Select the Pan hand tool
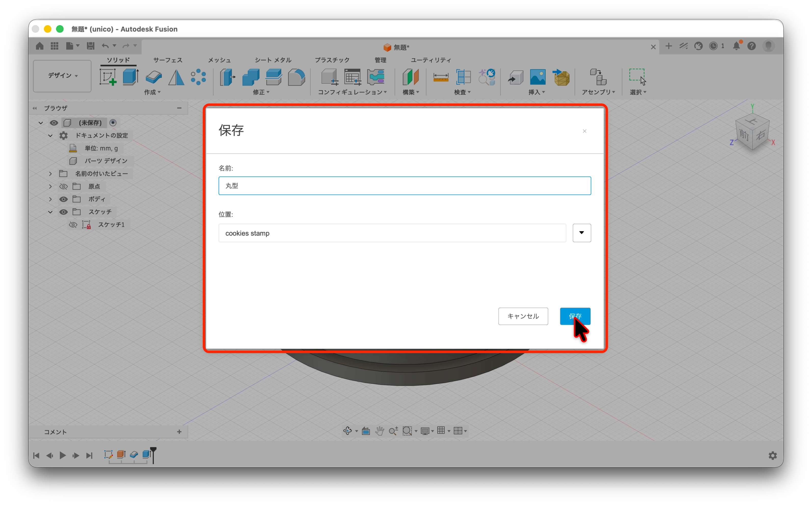812x505 pixels. pyautogui.click(x=380, y=431)
